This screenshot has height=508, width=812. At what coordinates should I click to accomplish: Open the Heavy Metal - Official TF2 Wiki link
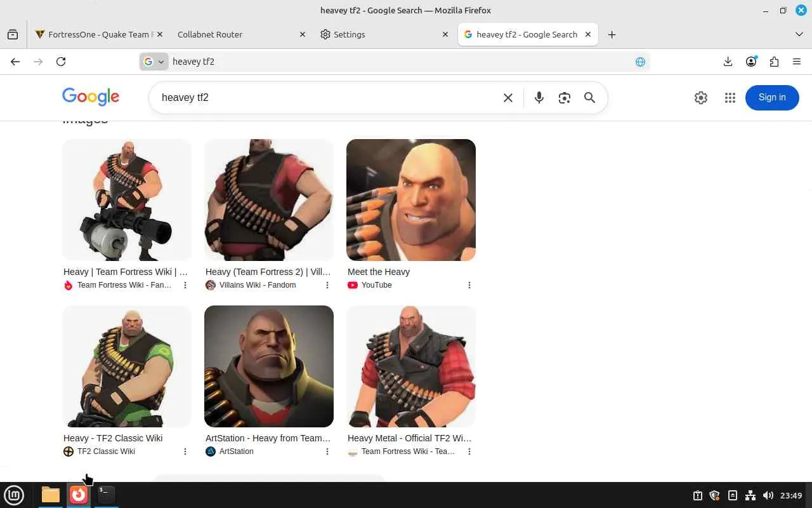click(410, 438)
